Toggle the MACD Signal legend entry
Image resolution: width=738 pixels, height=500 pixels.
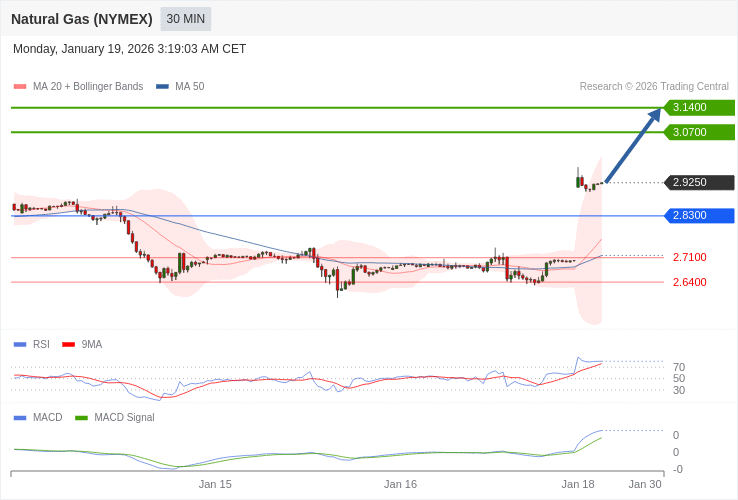click(x=124, y=417)
